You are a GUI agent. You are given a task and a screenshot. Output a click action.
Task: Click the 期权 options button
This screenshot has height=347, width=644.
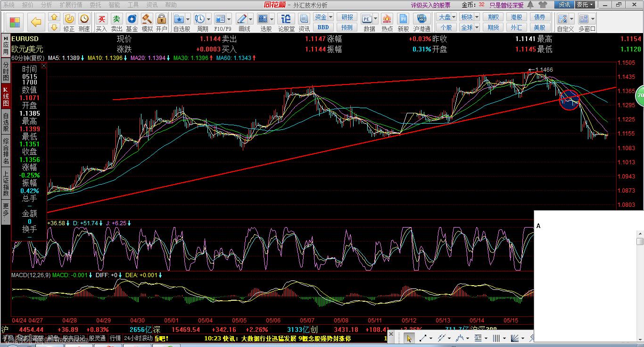tap(494, 17)
